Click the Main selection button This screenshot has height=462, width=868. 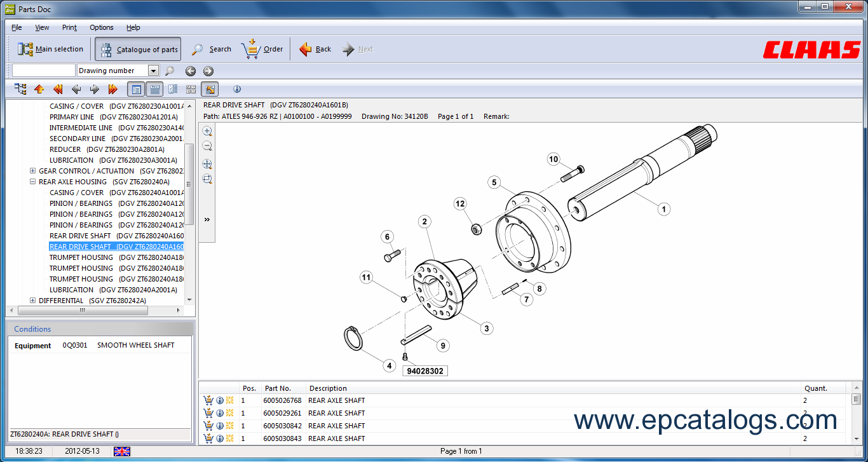[50, 49]
